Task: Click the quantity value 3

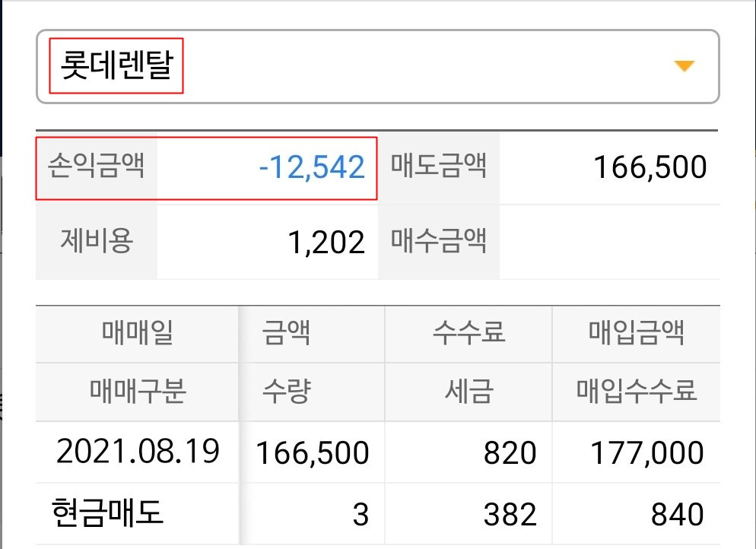Action: (361, 514)
